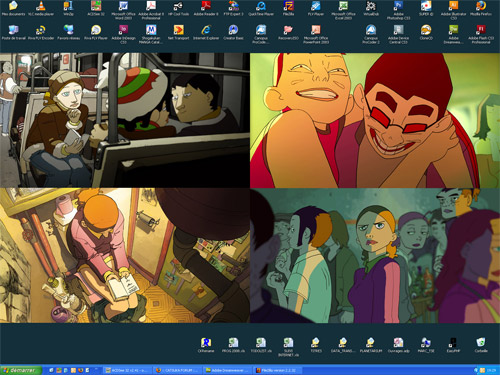Launch the EasyPHP desktop shortcut
The width and height of the screenshot is (500, 375).
point(453,345)
